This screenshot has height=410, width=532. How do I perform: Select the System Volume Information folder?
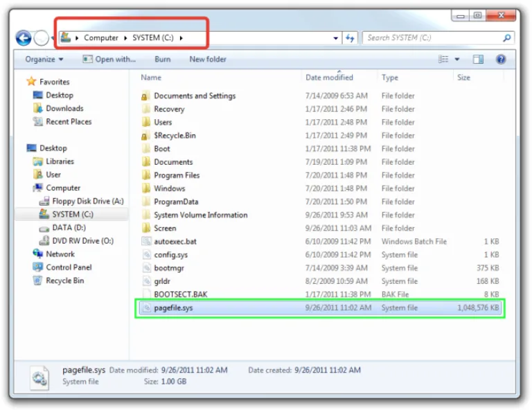[200, 215]
